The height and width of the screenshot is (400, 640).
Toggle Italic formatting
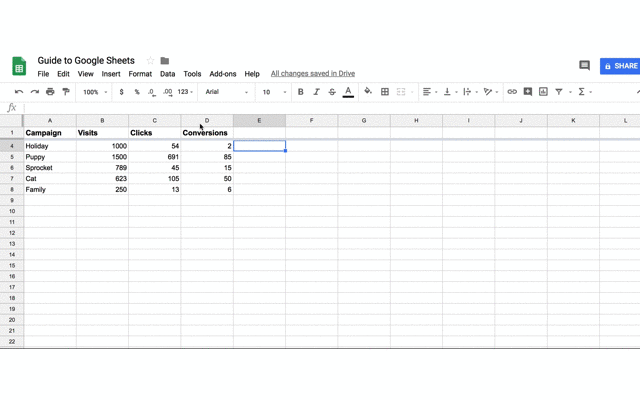click(x=316, y=92)
